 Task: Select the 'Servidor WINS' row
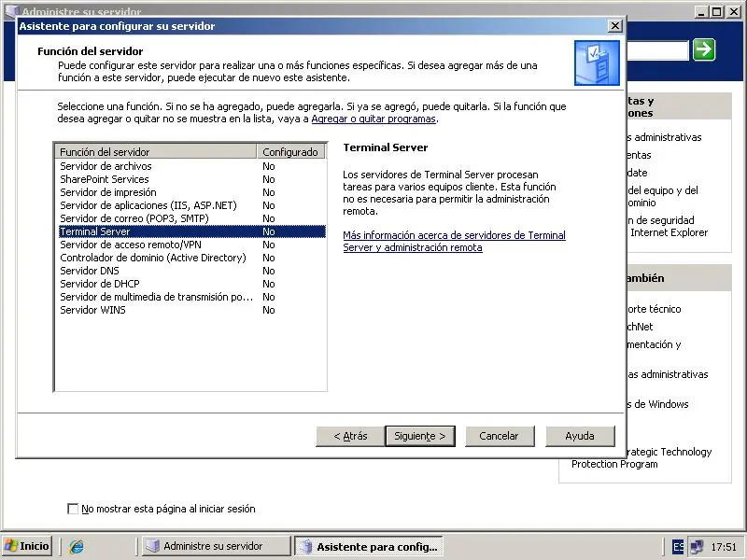[x=192, y=310]
